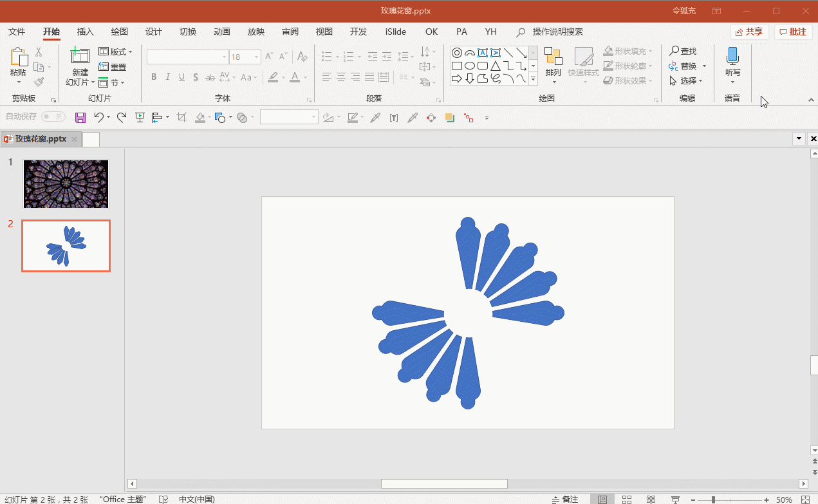Toggle the AutoSave (自动保存) switch
The image size is (818, 504).
point(53,117)
